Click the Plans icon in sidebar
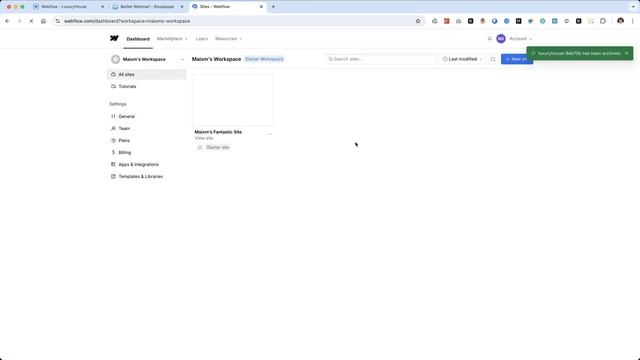The width and height of the screenshot is (640, 360). (x=113, y=140)
